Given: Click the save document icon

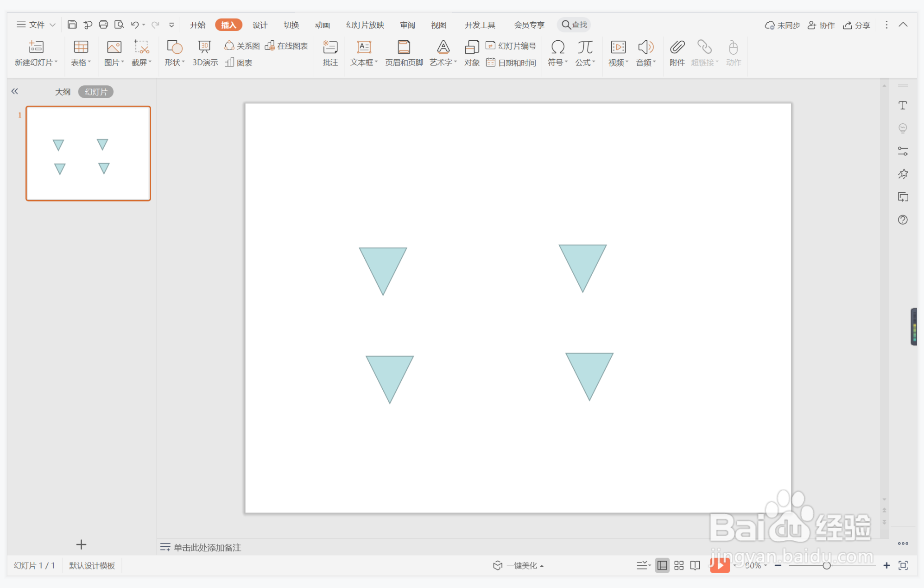Looking at the screenshot, I should [x=72, y=25].
